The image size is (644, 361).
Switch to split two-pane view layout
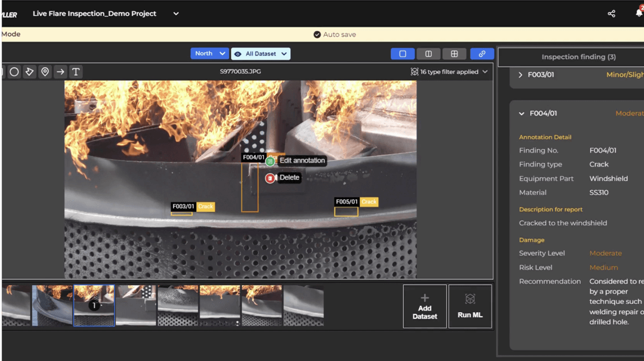pos(429,54)
